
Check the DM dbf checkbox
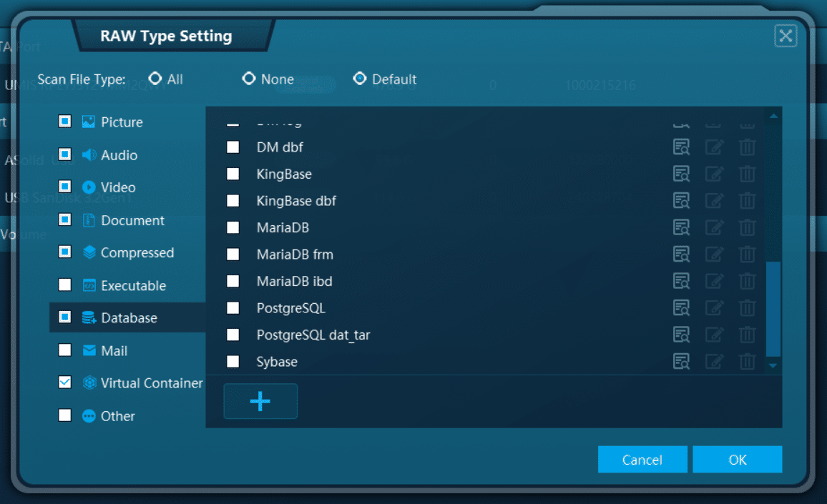(x=233, y=147)
